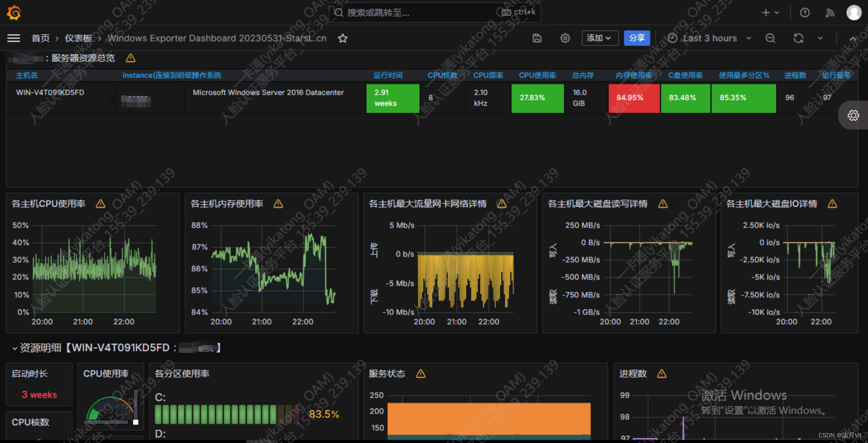Image resolution: width=868 pixels, height=443 pixels.
Task: Click the red 84.95% memory cell
Action: (x=634, y=98)
